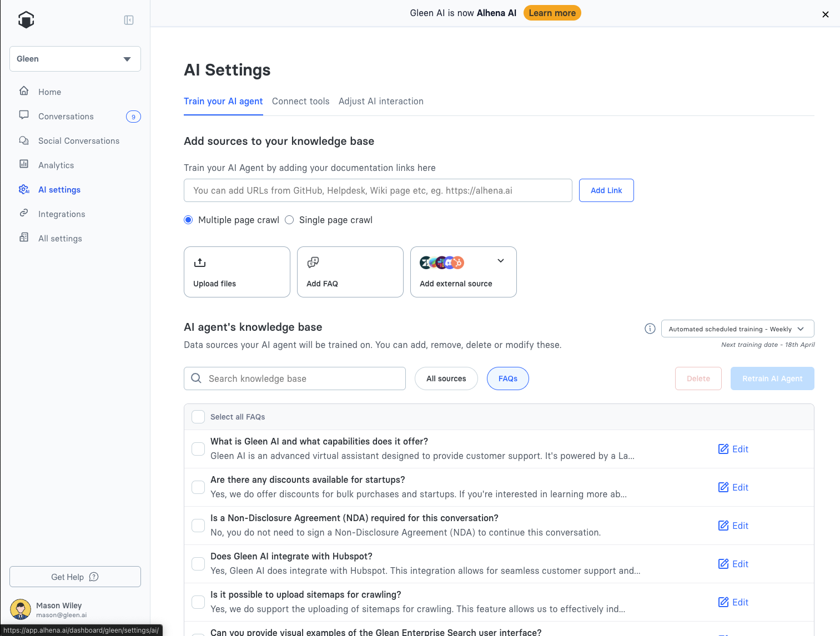Screen dimensions: 840x636
Task: Click the Integrations link icon
Action: tap(24, 213)
